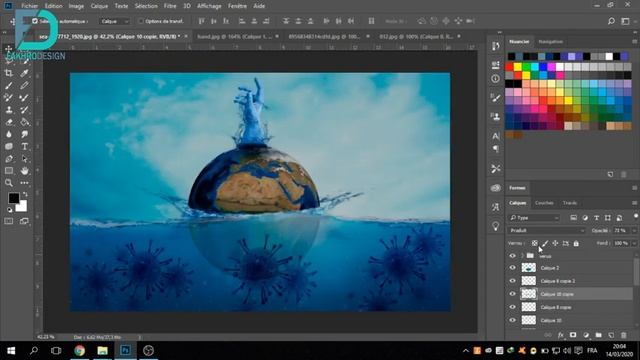Expand the virus layer group

tap(522, 256)
